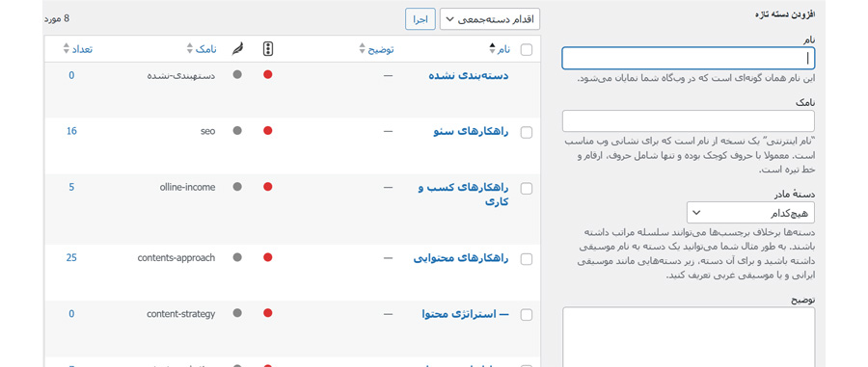
Task: Click red SEO dot for دسته‌بندی نشده row
Action: point(268,74)
